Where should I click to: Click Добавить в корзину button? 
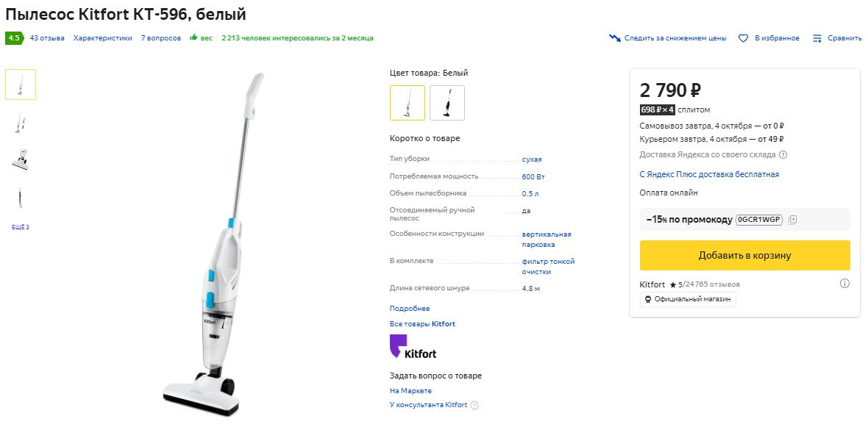point(744,256)
